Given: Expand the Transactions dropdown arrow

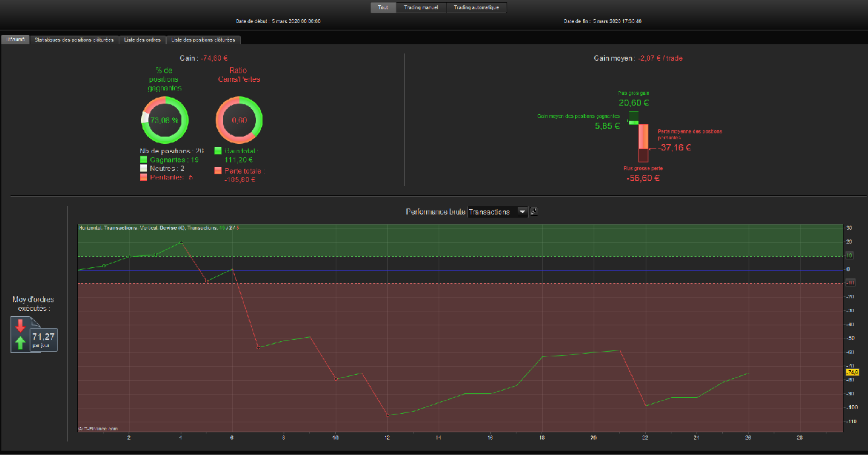Looking at the screenshot, I should pyautogui.click(x=522, y=212).
